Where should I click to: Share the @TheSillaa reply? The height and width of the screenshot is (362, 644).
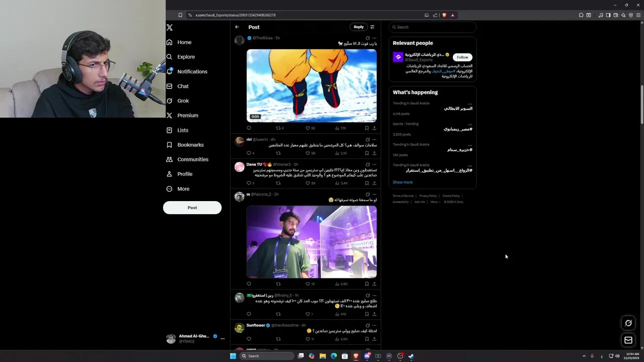click(x=374, y=128)
